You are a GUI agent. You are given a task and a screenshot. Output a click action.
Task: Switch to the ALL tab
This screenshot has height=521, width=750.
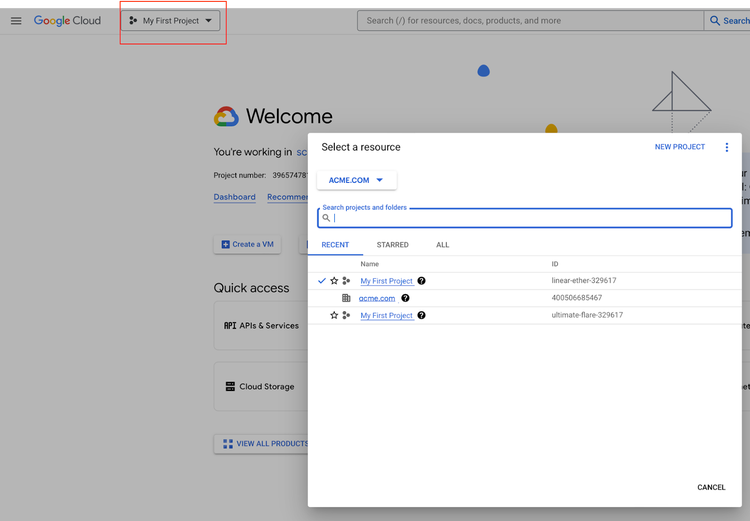pyautogui.click(x=442, y=245)
